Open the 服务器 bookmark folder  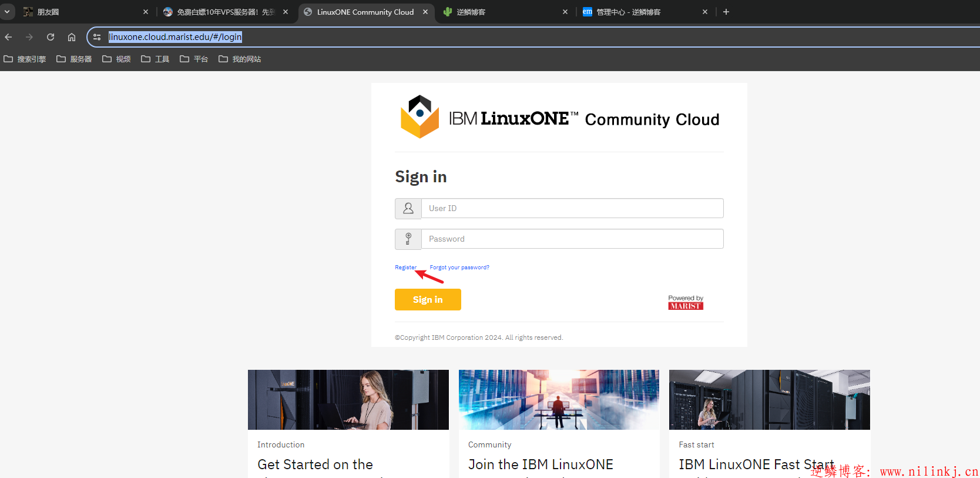(74, 59)
